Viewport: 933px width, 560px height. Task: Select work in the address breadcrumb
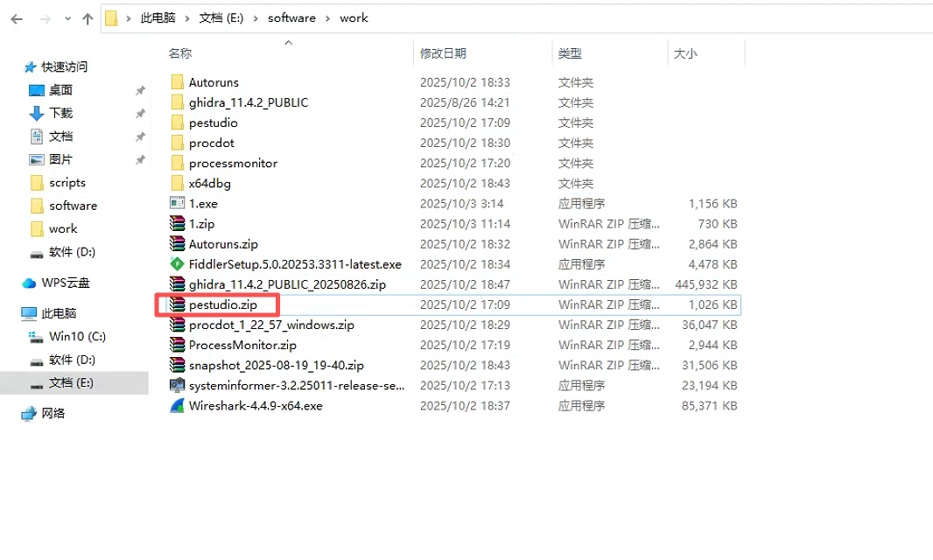point(354,17)
